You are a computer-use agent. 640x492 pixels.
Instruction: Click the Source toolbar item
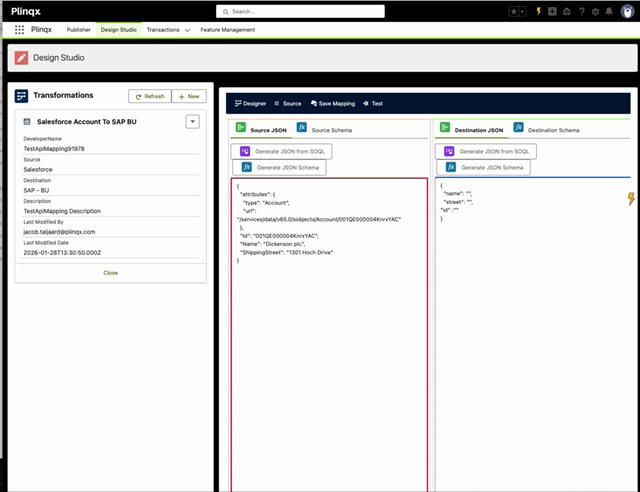[288, 104]
